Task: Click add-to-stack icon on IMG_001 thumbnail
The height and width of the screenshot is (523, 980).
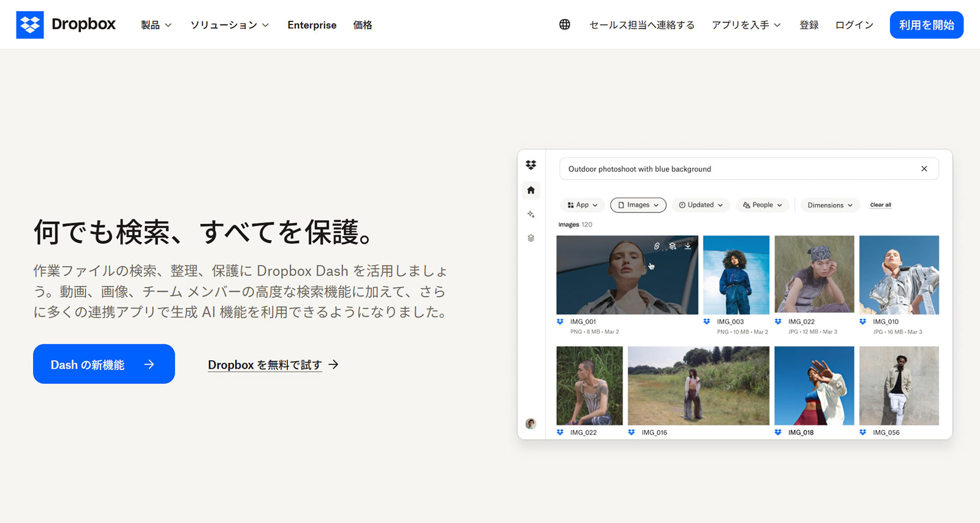Action: 673,246
